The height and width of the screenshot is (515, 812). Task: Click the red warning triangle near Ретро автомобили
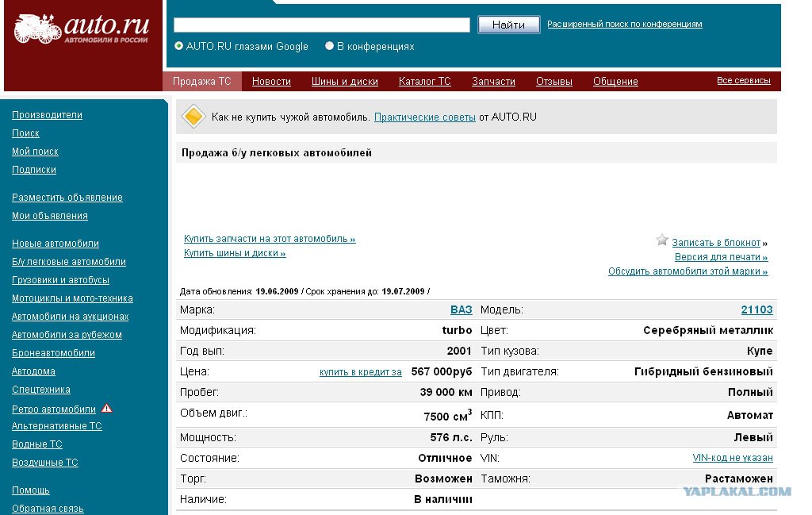point(107,408)
